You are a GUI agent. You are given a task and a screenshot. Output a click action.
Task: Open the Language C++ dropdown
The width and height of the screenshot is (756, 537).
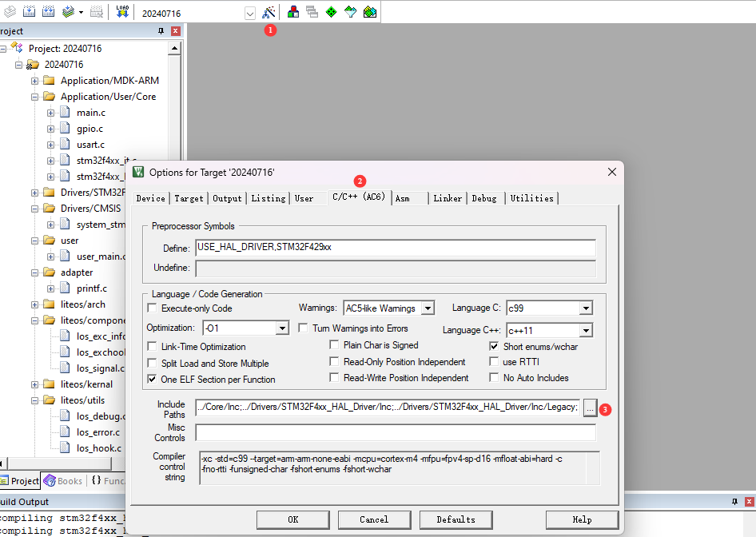586,331
